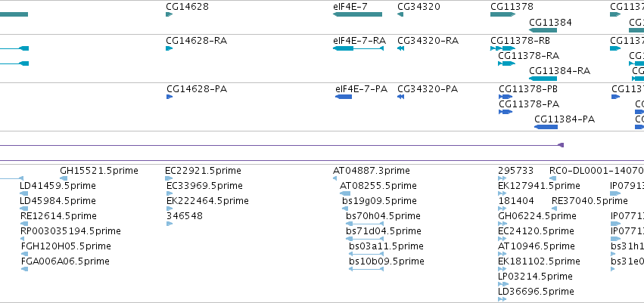The width and height of the screenshot is (644, 303).
Task: Select the eIF4E-7 gene feature bar
Action: pos(357,14)
